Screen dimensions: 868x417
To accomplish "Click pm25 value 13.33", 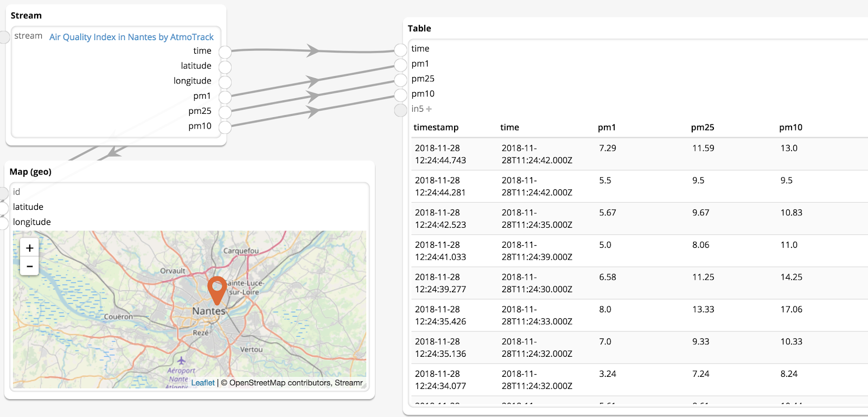I will pyautogui.click(x=703, y=309).
